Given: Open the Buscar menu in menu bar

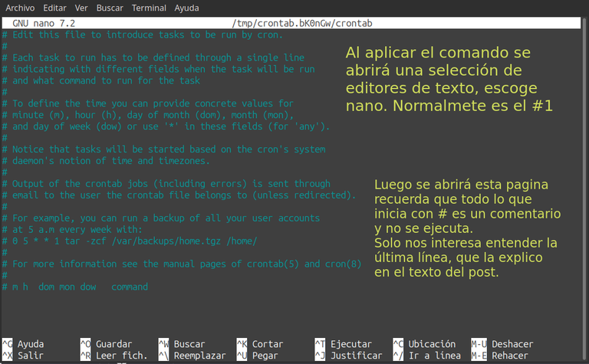Looking at the screenshot, I should click(x=110, y=8).
